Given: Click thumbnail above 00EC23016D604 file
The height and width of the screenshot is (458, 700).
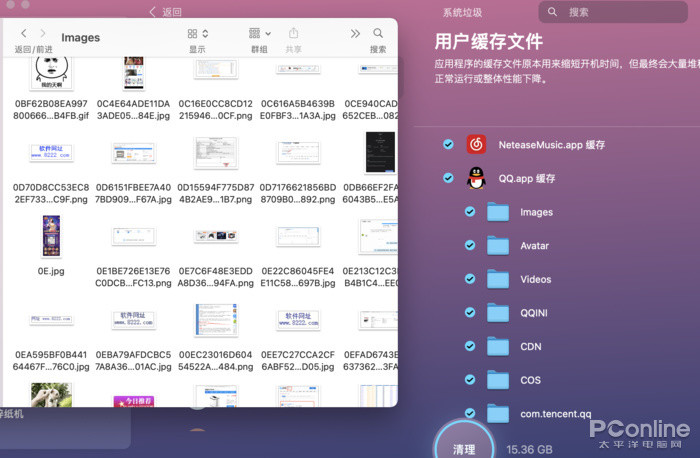Looking at the screenshot, I should 216,320.
